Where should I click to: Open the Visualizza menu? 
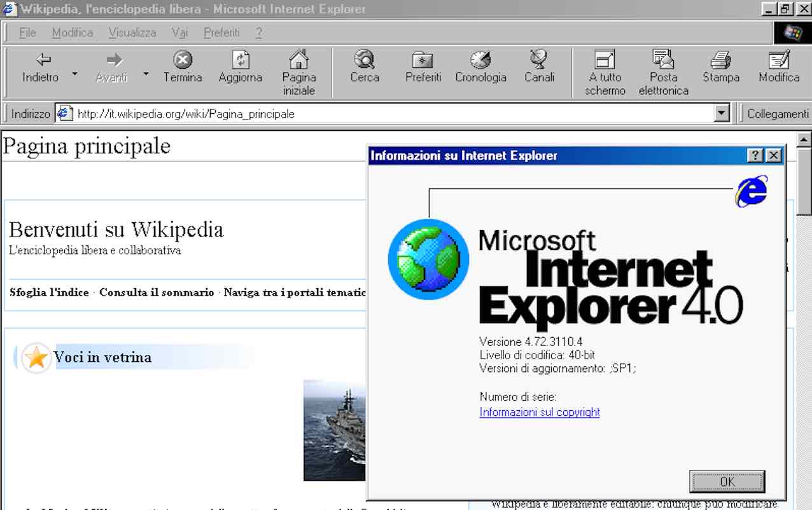pyautogui.click(x=132, y=32)
